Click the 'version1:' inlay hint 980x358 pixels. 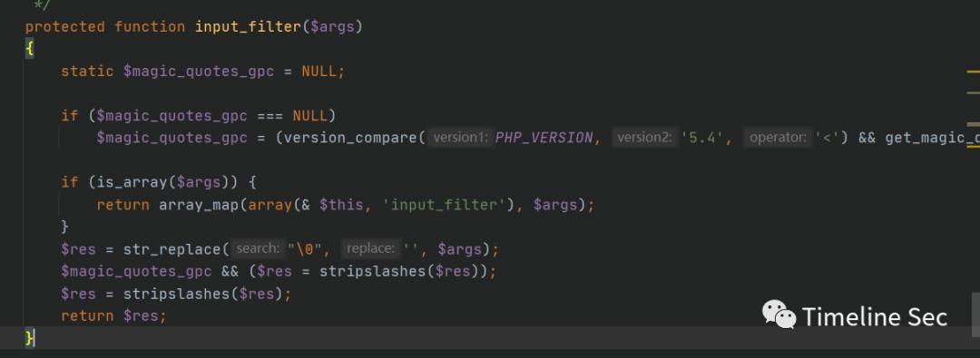(460, 138)
